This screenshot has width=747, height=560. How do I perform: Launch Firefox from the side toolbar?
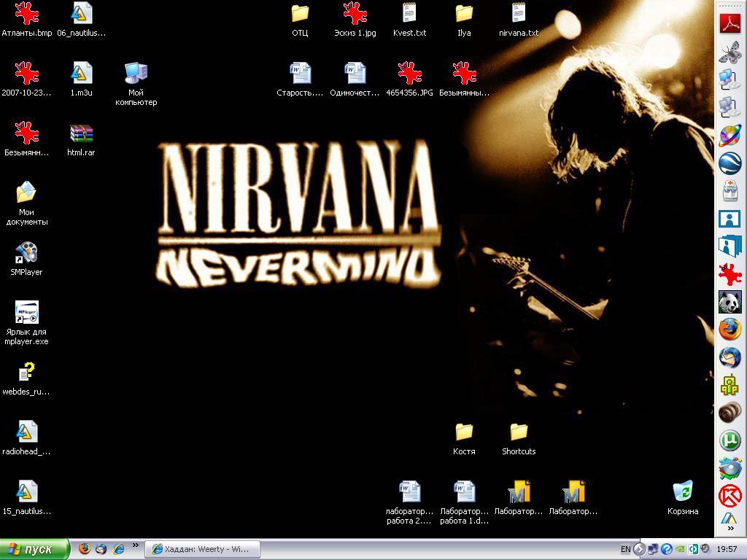[729, 329]
